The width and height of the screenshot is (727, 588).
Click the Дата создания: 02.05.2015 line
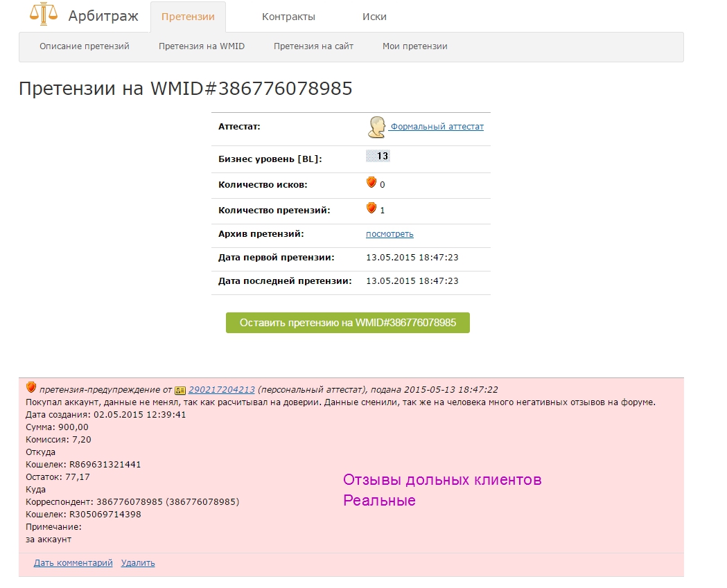(106, 415)
